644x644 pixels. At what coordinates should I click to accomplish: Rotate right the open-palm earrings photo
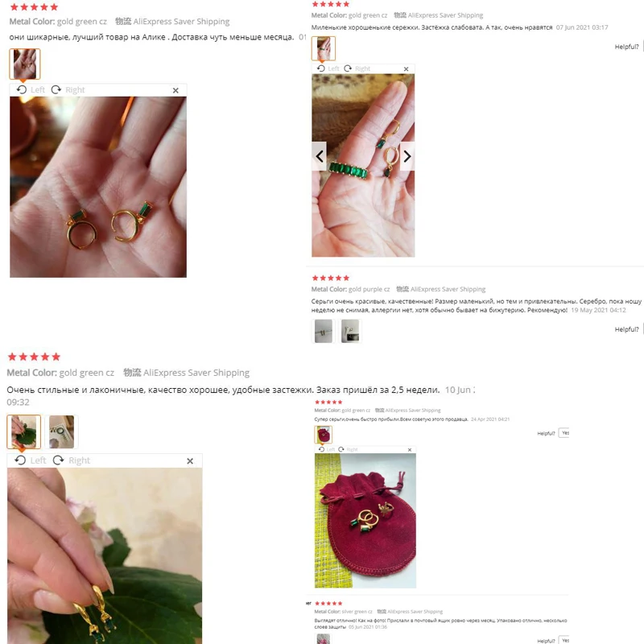(x=68, y=89)
